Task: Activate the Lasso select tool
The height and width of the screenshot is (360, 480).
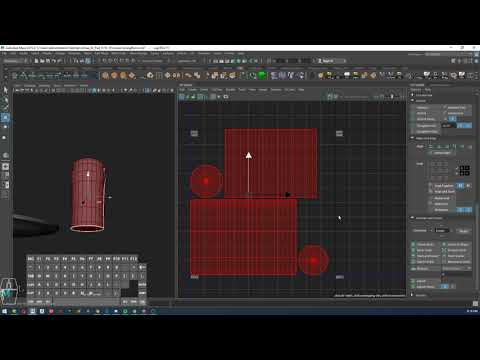Action: (x=5, y=99)
